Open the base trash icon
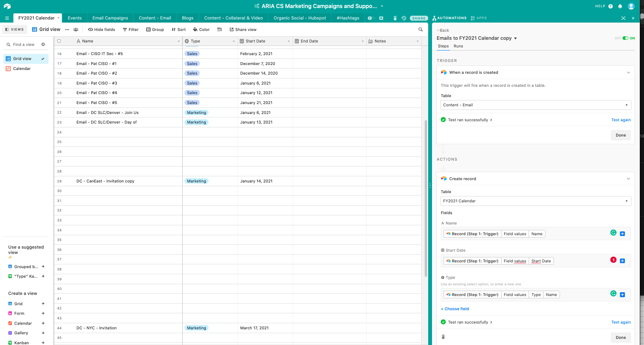This screenshot has height=345, width=644. 395,18
